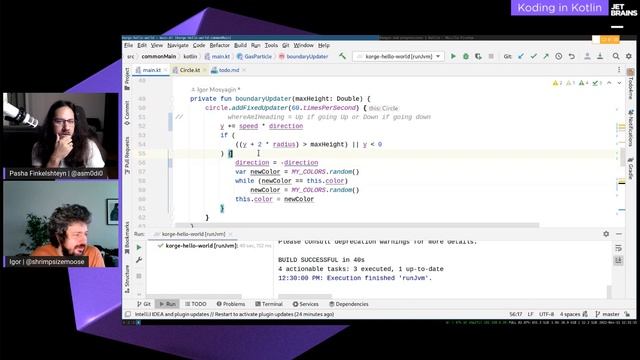Run with Coverage using the toolbar icon
Image resolution: width=640 pixels, height=360 pixels.
(x=478, y=56)
